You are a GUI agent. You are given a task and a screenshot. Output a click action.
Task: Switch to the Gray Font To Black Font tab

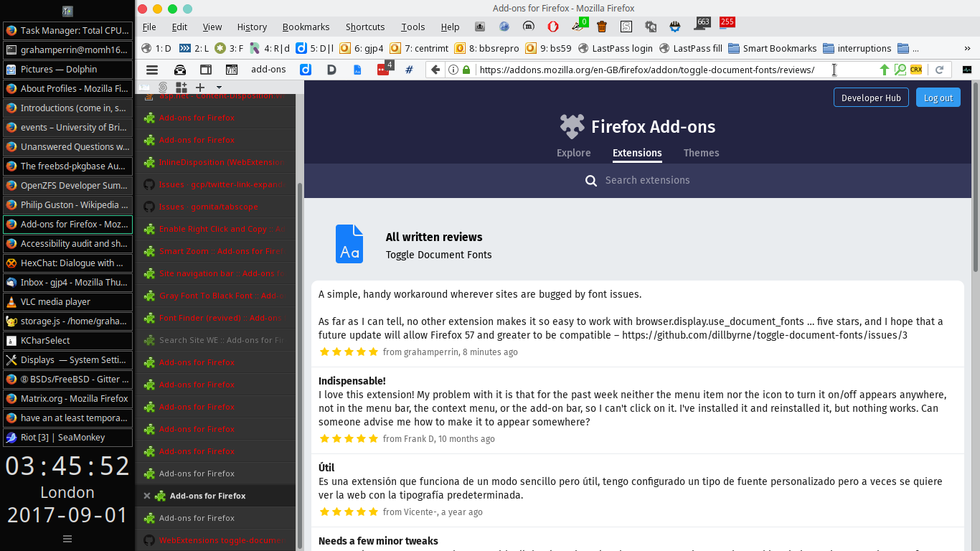(216, 296)
